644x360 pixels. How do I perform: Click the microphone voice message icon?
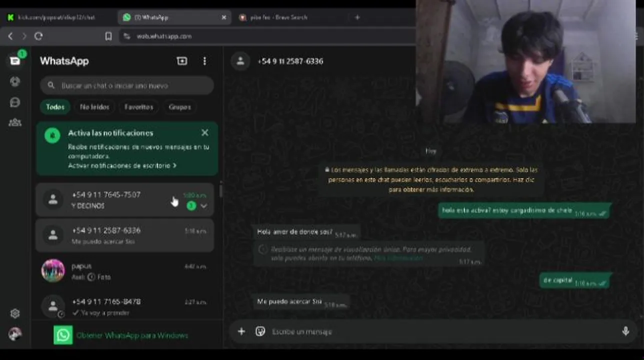(625, 331)
